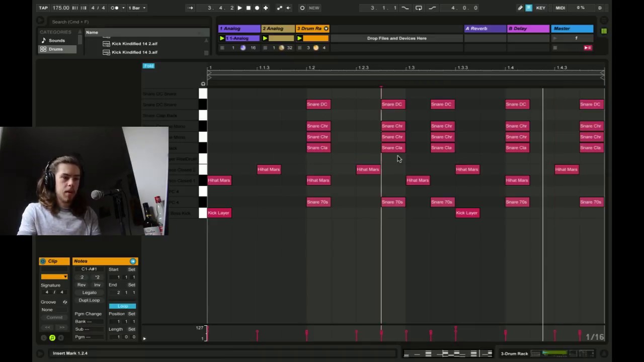This screenshot has width=644, height=362.
Task: Arm the Arrangement Record button
Action: (257, 8)
